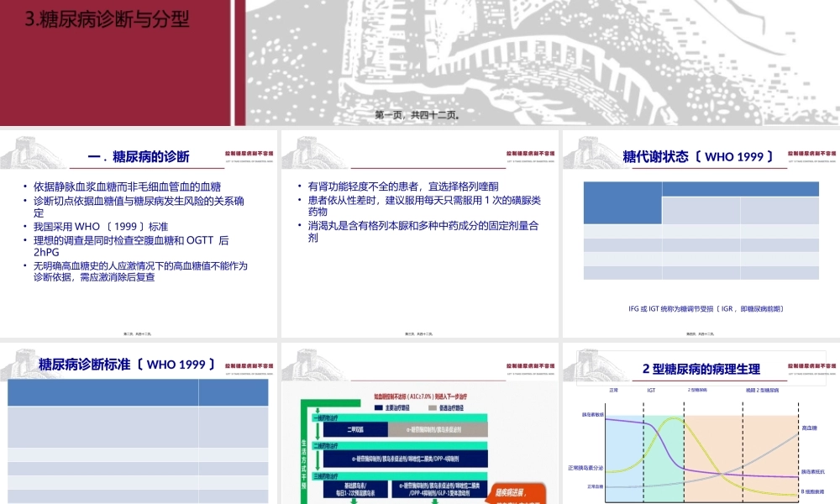Click the dark blue 主要治疗路径 color swatch

tap(378, 407)
